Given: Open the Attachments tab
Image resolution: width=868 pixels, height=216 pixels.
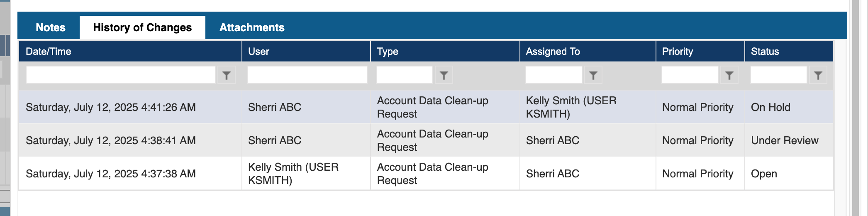Looking at the screenshot, I should pyautogui.click(x=252, y=27).
